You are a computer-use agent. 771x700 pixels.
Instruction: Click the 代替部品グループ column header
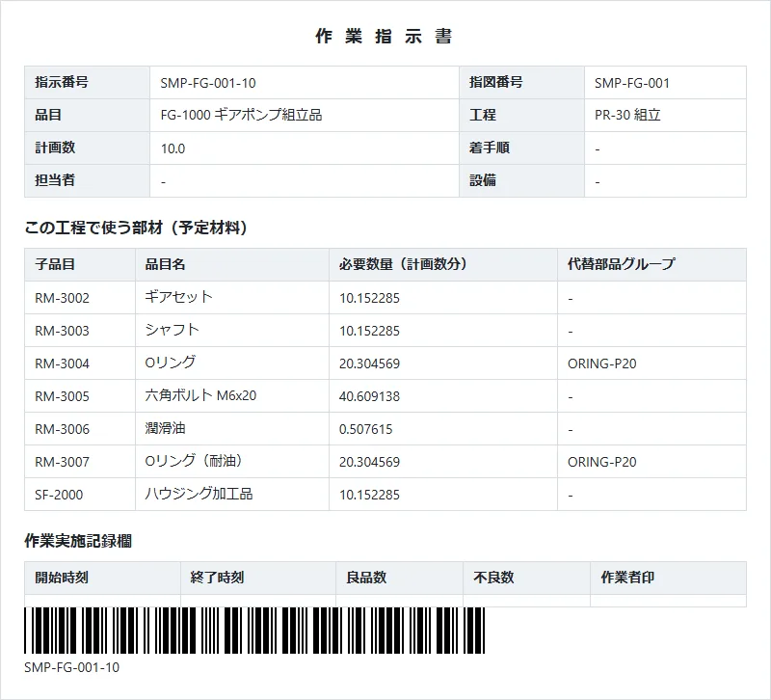(x=652, y=264)
